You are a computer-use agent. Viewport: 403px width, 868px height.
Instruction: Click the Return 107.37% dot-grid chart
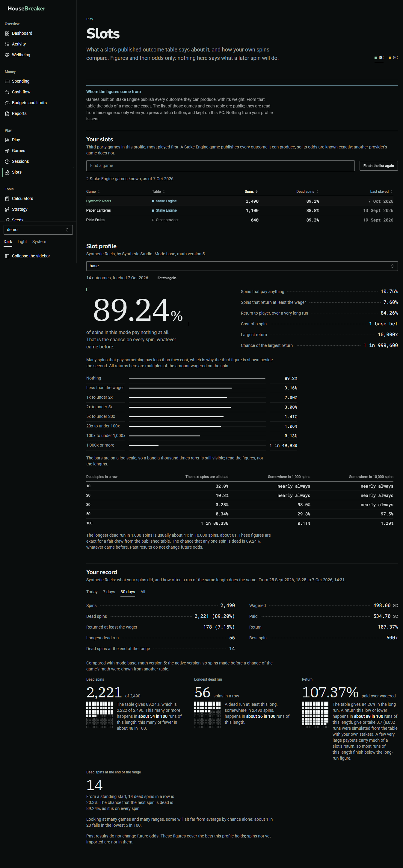point(315,715)
